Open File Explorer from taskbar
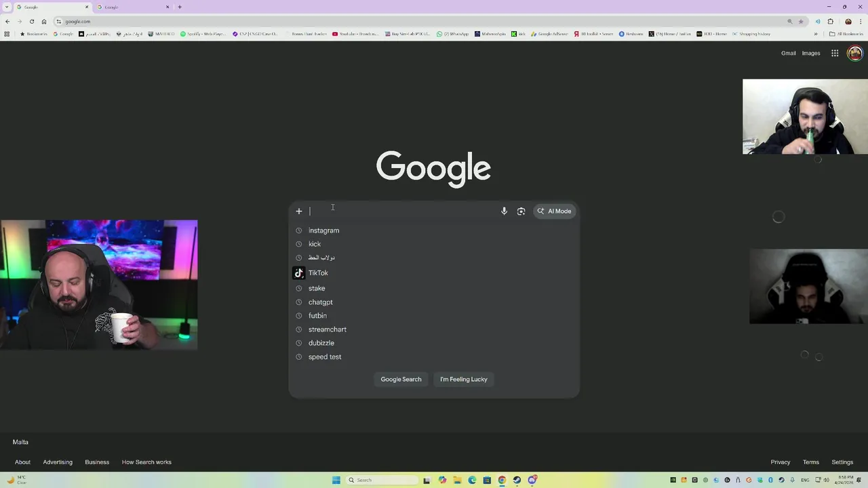Screen dimensions: 868x488 click(x=457, y=480)
